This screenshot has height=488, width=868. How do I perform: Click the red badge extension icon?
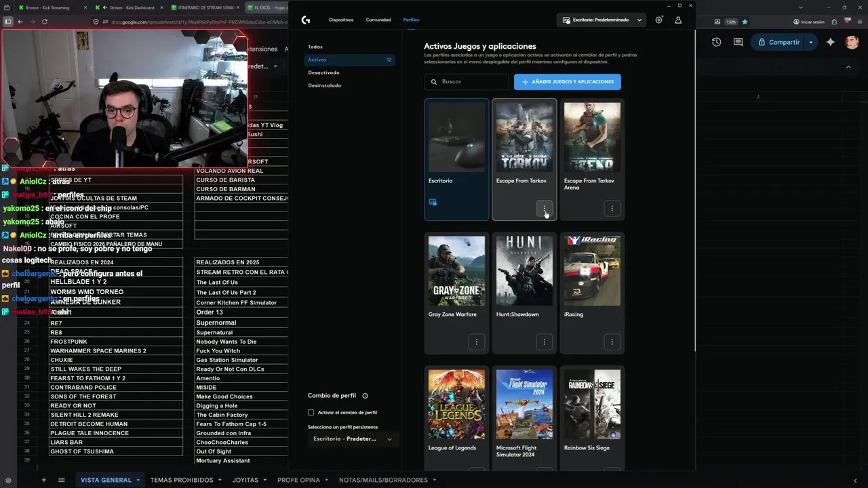pyautogui.click(x=846, y=22)
